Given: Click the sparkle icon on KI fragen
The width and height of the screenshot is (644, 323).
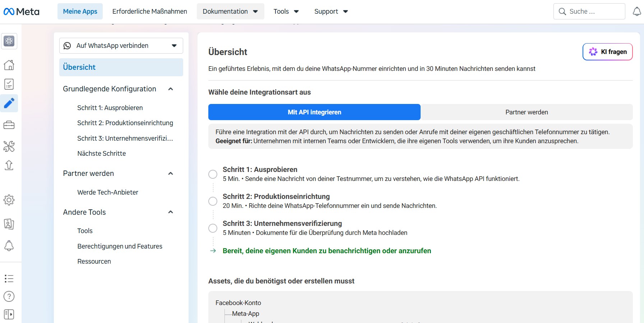Looking at the screenshot, I should point(593,52).
